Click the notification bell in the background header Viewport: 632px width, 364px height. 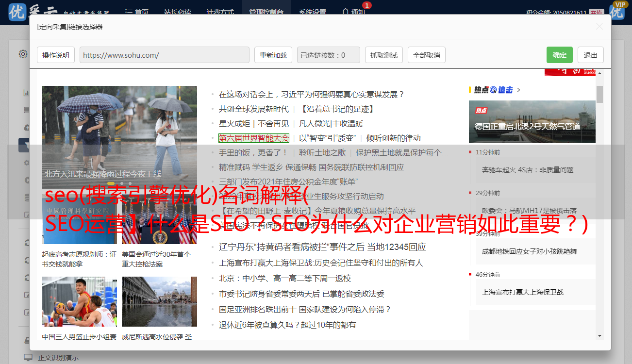pos(345,12)
